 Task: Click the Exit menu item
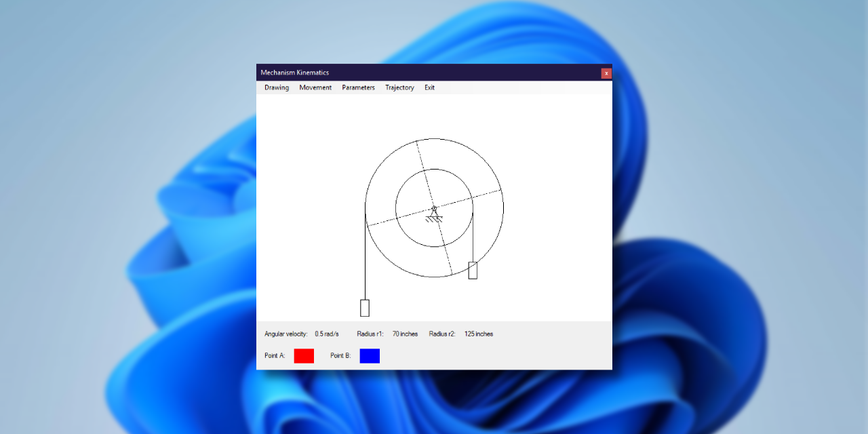point(429,87)
